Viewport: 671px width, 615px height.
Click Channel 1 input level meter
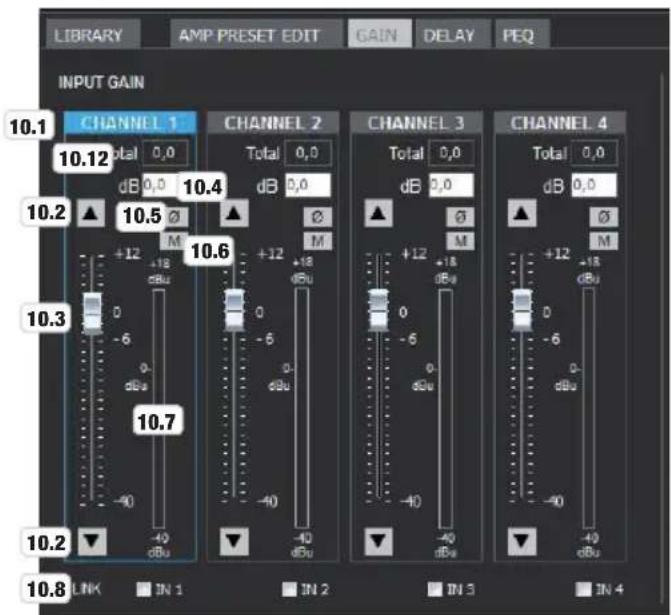[159, 409]
